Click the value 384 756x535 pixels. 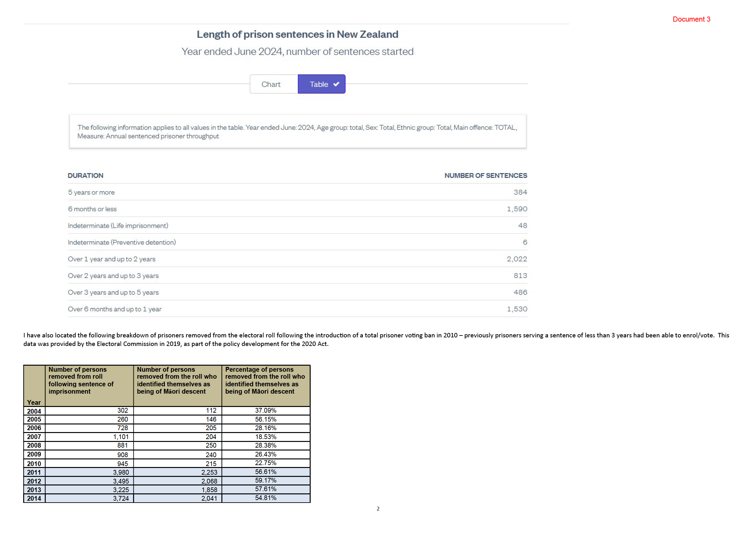[x=520, y=192]
